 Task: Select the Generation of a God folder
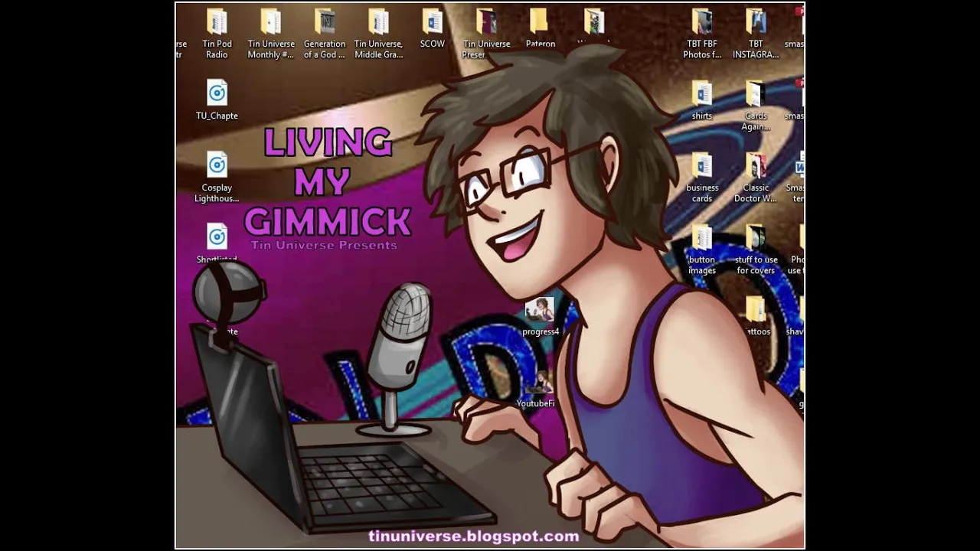pyautogui.click(x=325, y=34)
